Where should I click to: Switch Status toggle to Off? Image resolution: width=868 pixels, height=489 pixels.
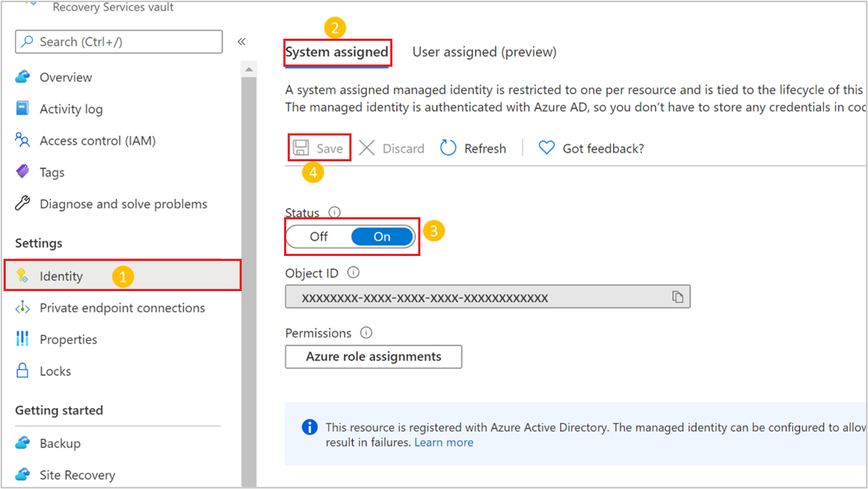click(319, 237)
